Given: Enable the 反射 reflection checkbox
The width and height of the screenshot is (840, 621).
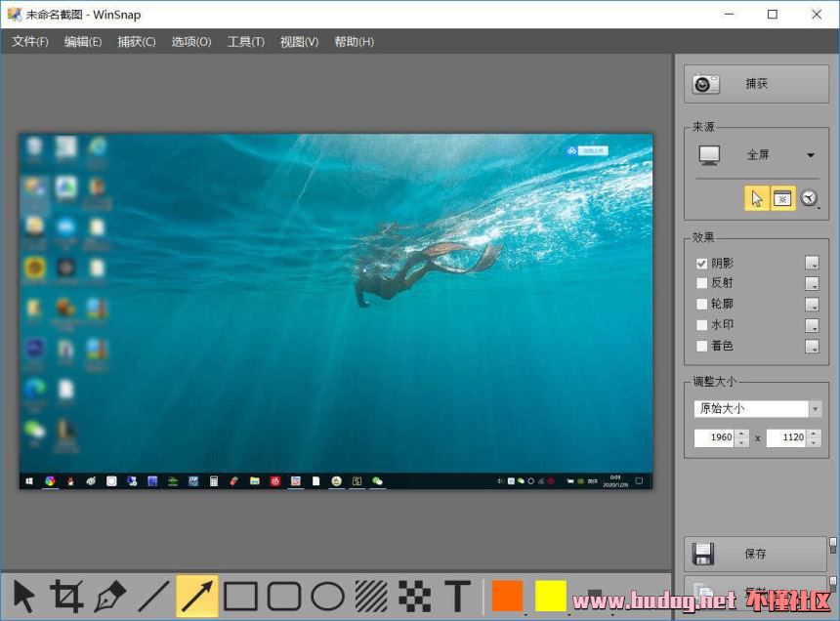Looking at the screenshot, I should (x=701, y=282).
